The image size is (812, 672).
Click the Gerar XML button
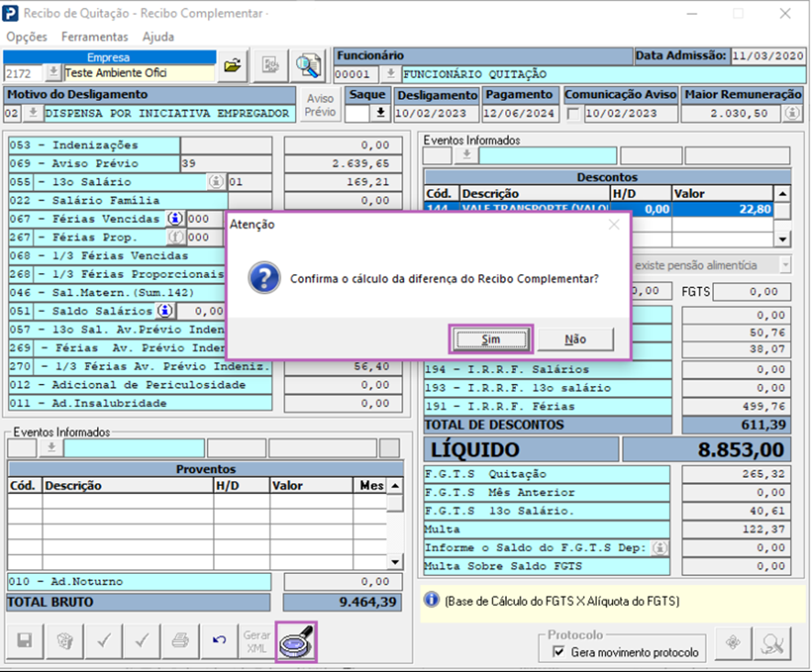[x=257, y=641]
